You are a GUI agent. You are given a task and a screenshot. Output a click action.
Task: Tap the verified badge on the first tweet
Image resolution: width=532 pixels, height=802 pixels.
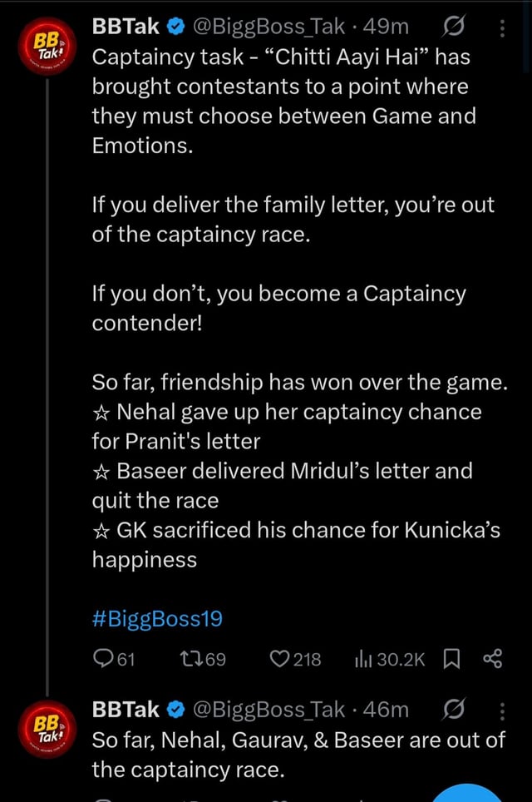click(175, 28)
